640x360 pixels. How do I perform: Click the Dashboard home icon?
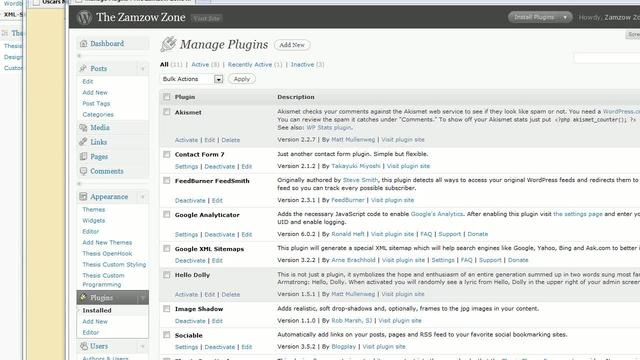click(x=84, y=44)
